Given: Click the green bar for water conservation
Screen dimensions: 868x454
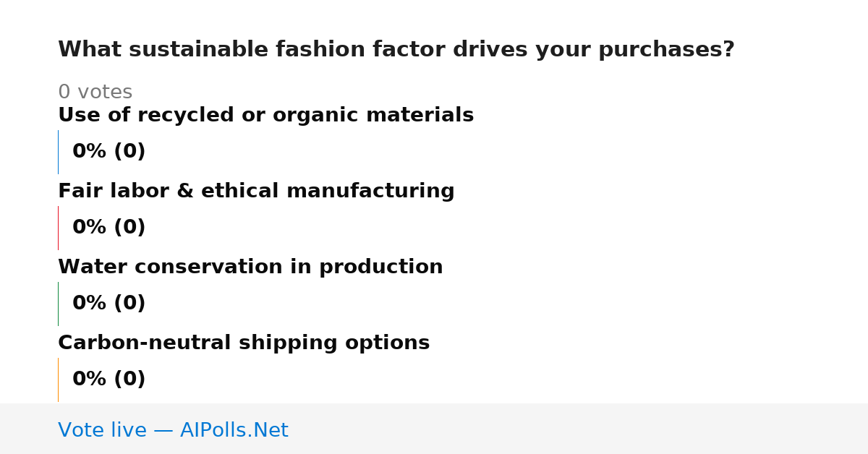Looking at the screenshot, I should click(x=58, y=304).
